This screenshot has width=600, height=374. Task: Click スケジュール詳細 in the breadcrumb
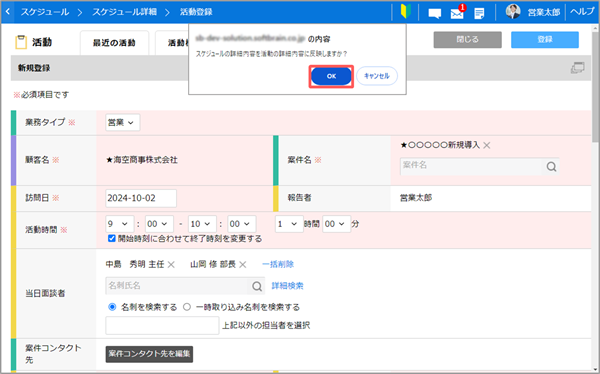click(124, 12)
